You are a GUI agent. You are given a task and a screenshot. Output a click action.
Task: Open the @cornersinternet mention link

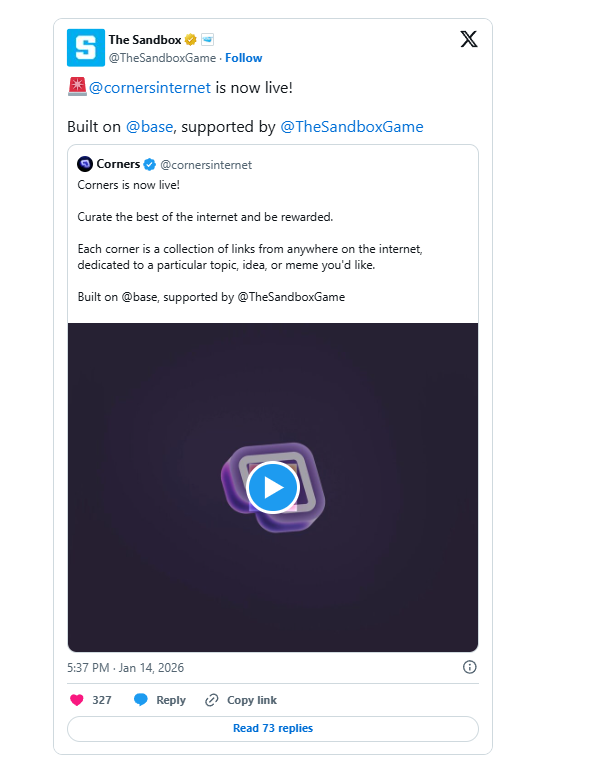click(x=150, y=87)
